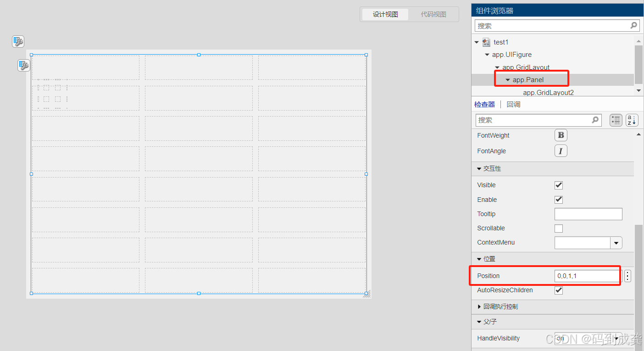Click the upper grid layout configure icon

[18, 42]
